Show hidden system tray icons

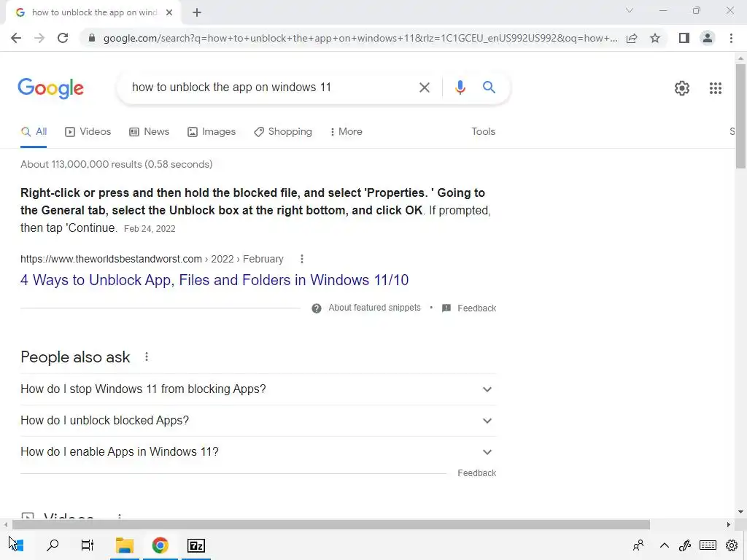[664, 545]
